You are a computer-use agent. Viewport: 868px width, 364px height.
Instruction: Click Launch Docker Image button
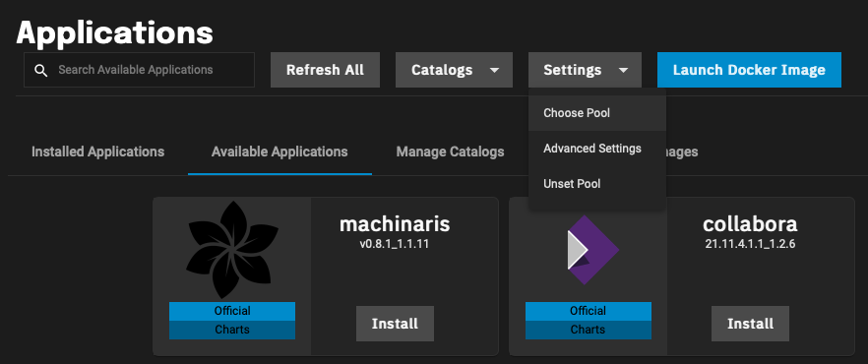(x=749, y=70)
